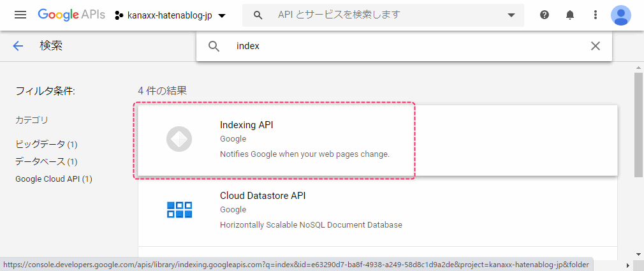Click the horizontal scrollbar right arrow
644x271 pixels.
click(x=628, y=265)
